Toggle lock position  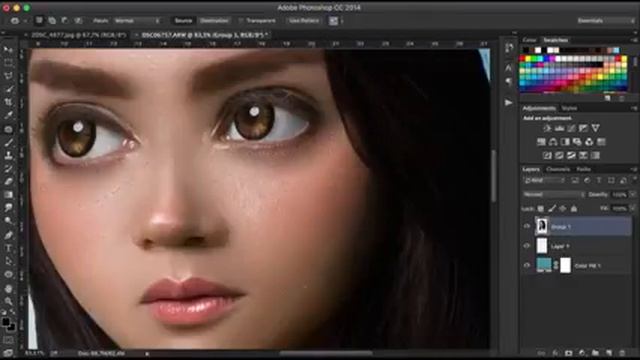(x=563, y=209)
